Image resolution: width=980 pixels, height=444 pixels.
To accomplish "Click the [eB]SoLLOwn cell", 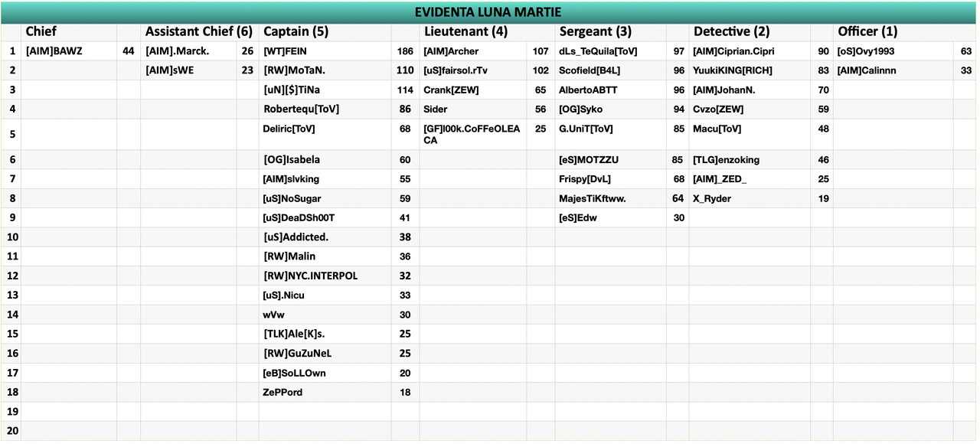I will coord(325,373).
